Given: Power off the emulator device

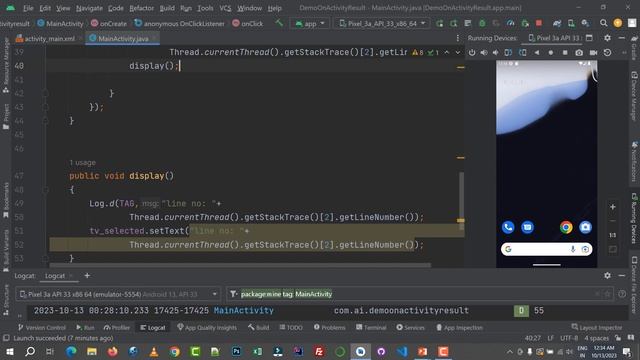Looking at the screenshot, I should coord(472,53).
